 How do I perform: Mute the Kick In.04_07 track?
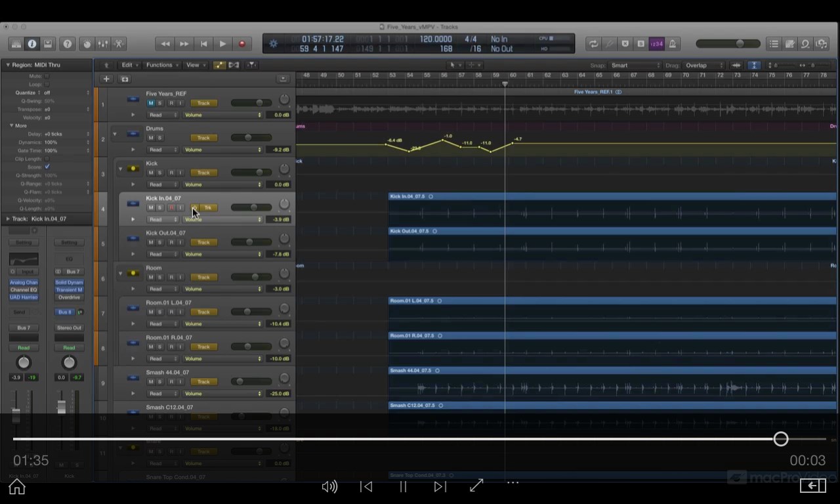(x=150, y=207)
